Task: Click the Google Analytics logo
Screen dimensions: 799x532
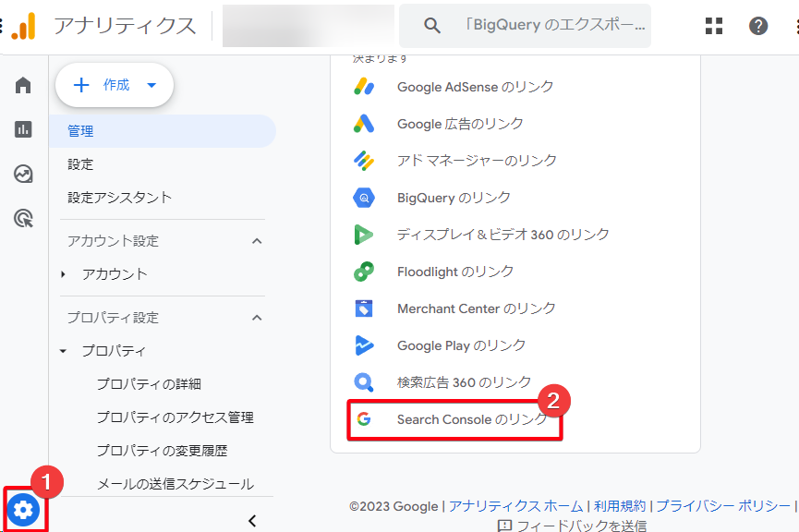Action: (x=24, y=26)
